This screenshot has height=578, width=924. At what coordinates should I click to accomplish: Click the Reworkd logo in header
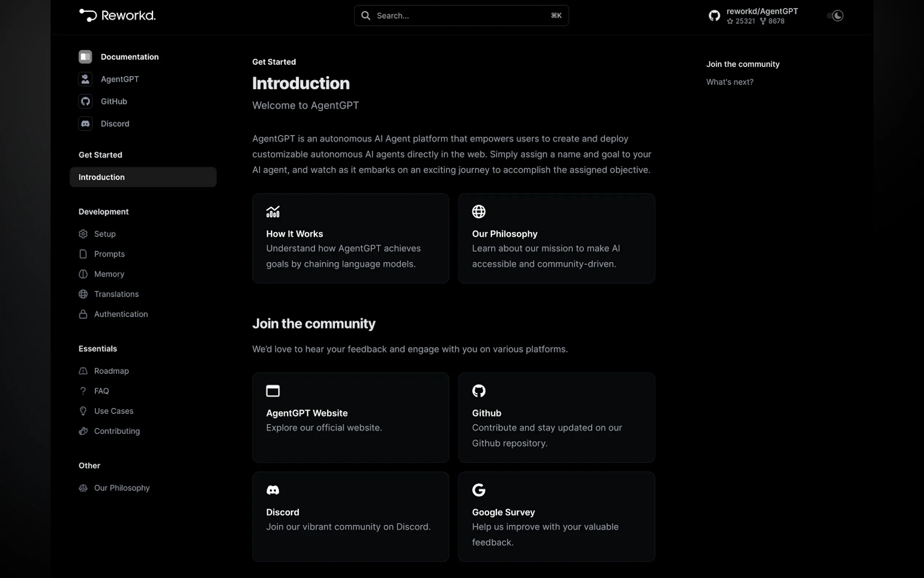coord(117,15)
